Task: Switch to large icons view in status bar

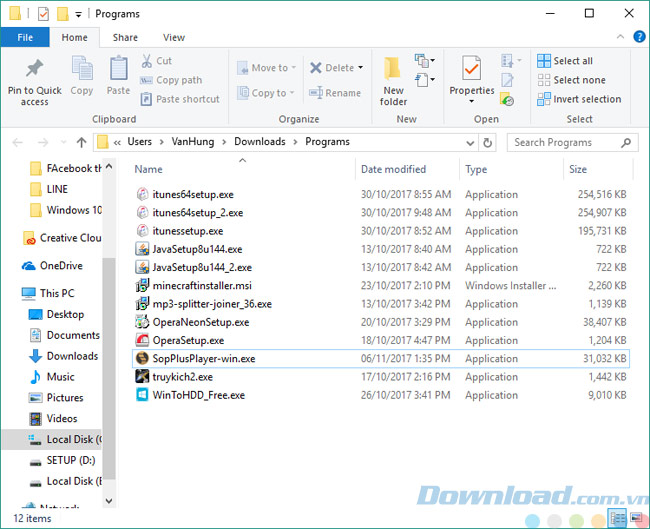Action: coord(637,518)
